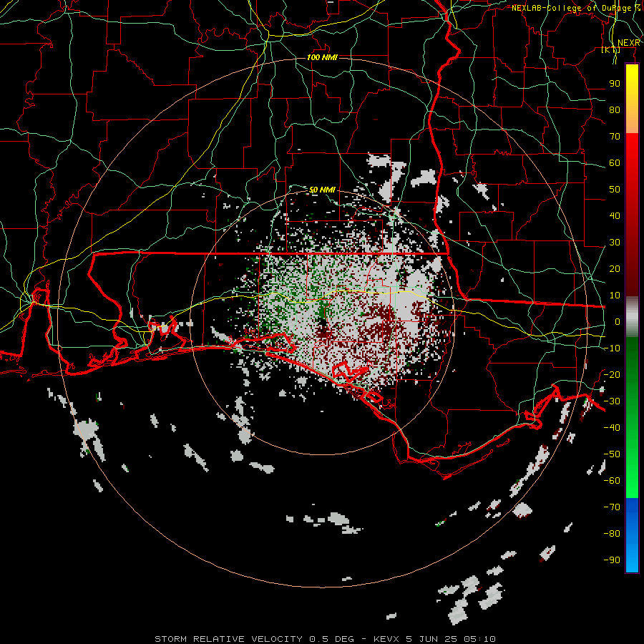Image resolution: width=644 pixels, height=644 pixels.
Task: Click the NEXR label at top right
Action: [629, 43]
